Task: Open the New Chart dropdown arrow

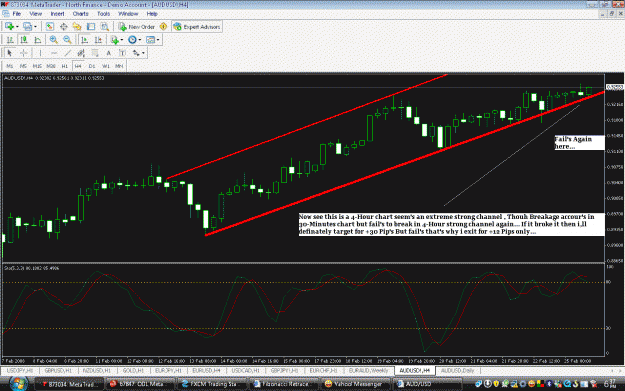Action: (x=17, y=27)
